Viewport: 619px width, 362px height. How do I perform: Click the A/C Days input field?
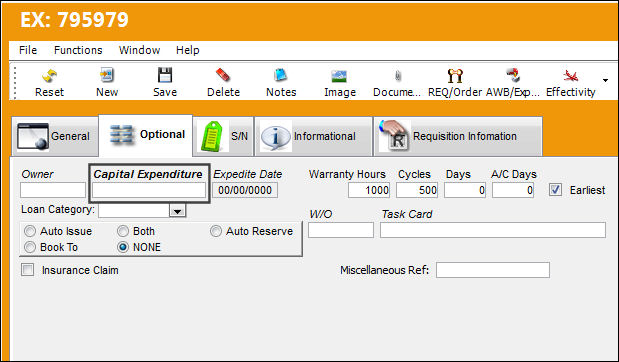513,190
